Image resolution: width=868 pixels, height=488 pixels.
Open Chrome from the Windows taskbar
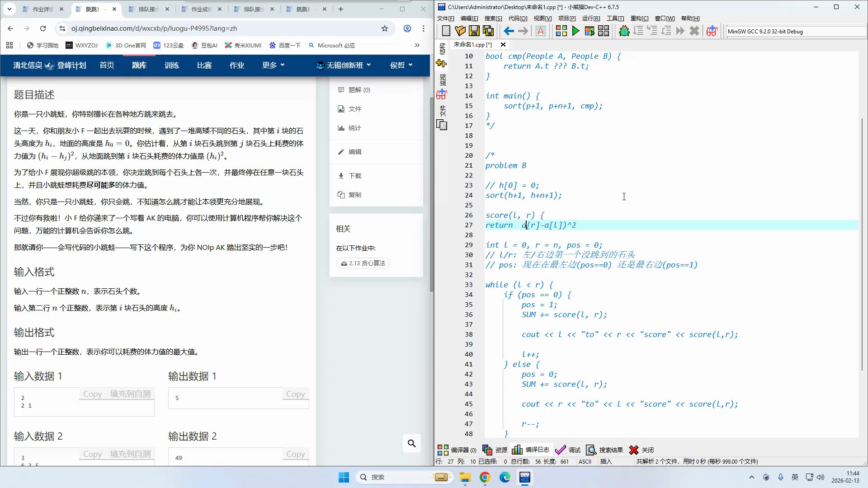(x=485, y=477)
